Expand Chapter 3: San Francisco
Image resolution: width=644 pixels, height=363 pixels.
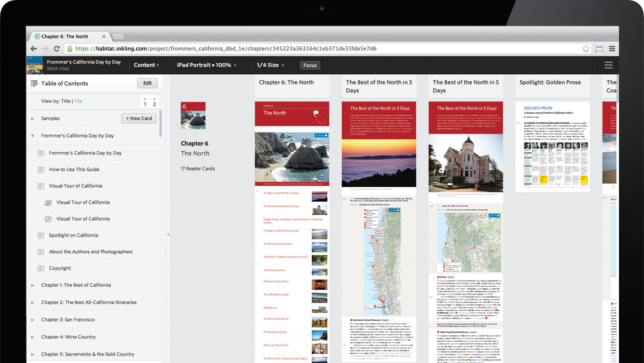coord(33,320)
